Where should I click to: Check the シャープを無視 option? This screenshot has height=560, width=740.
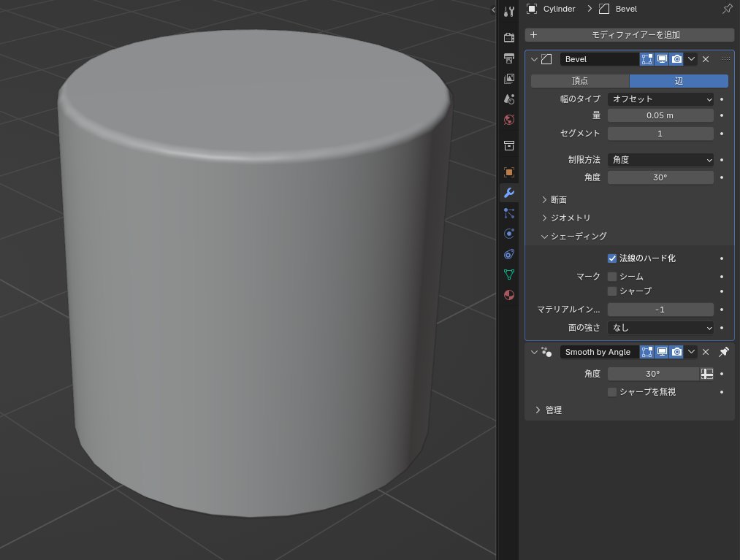click(x=612, y=392)
